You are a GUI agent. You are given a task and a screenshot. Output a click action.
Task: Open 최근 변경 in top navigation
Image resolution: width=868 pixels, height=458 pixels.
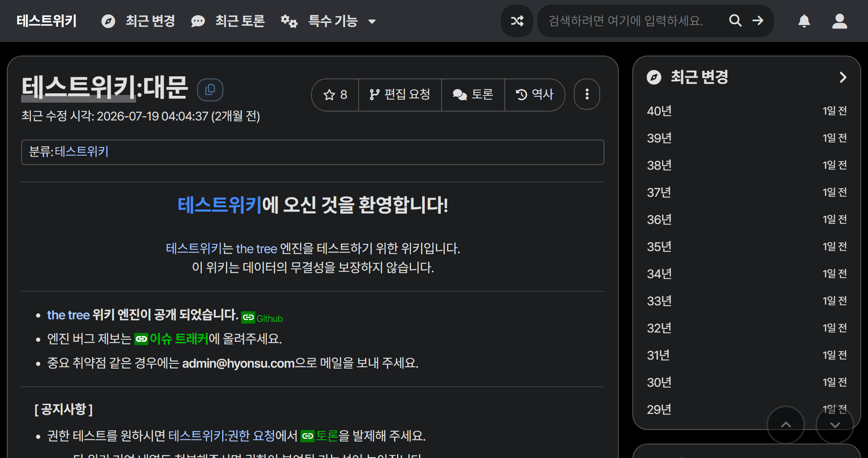point(138,21)
